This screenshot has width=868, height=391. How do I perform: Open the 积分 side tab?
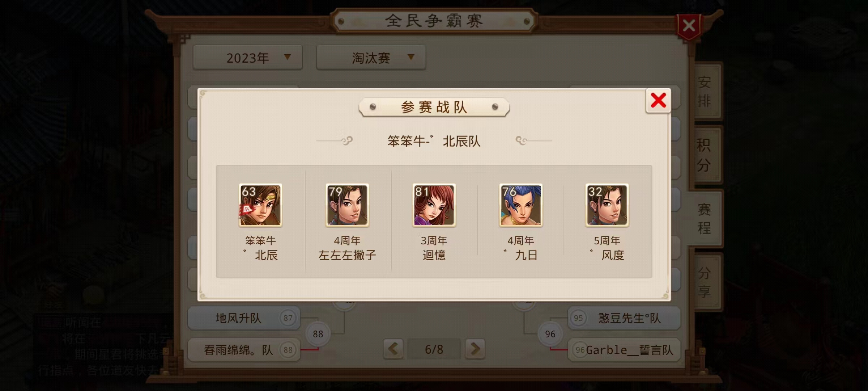[x=704, y=155]
